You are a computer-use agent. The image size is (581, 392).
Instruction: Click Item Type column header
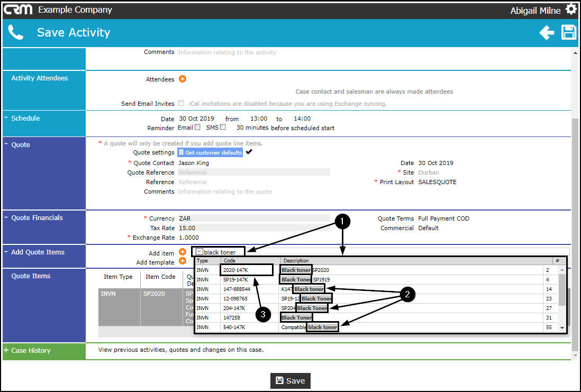pos(118,277)
